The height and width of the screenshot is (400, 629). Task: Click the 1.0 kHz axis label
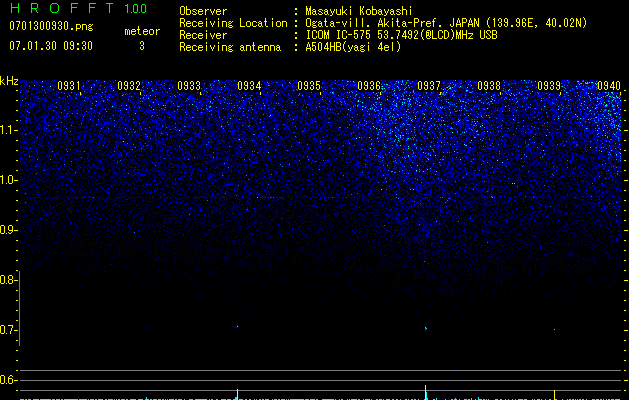9,180
